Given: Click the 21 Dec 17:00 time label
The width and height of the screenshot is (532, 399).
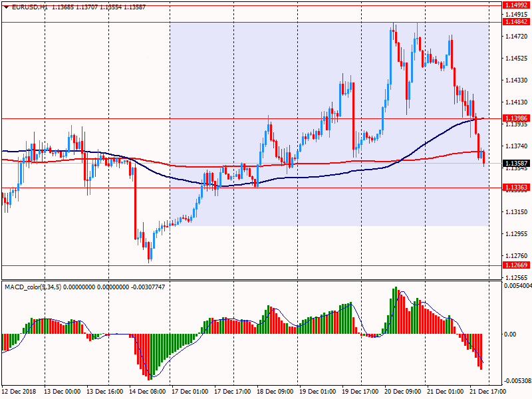Looking at the screenshot, I should [487, 392].
